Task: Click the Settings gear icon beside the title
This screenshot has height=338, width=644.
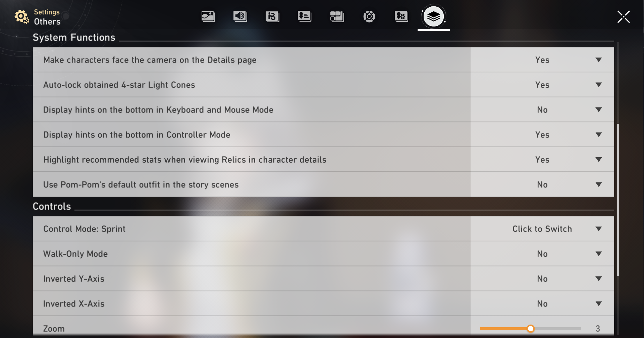Action: tap(21, 17)
